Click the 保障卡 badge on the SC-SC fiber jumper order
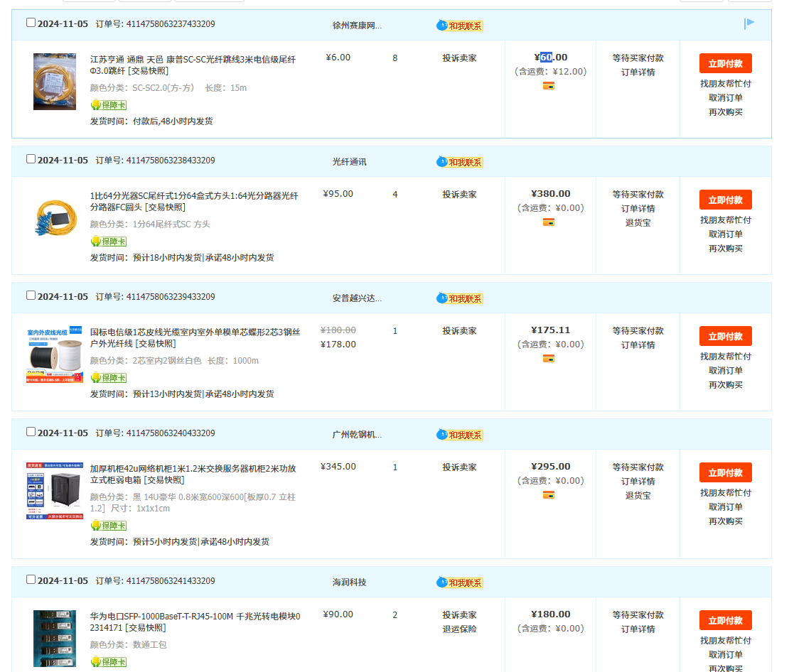Image resolution: width=794 pixels, height=672 pixels. pos(108,105)
